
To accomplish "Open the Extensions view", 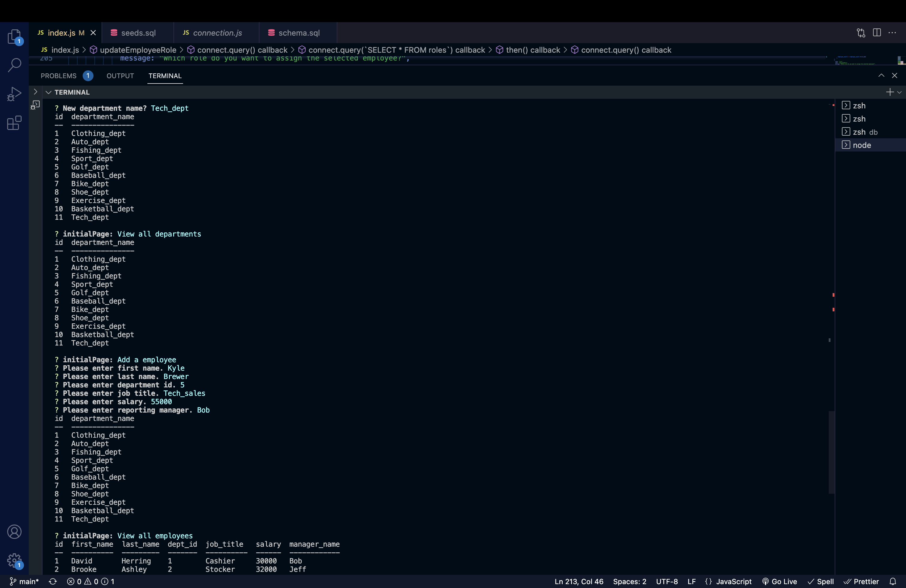I will (x=14, y=123).
